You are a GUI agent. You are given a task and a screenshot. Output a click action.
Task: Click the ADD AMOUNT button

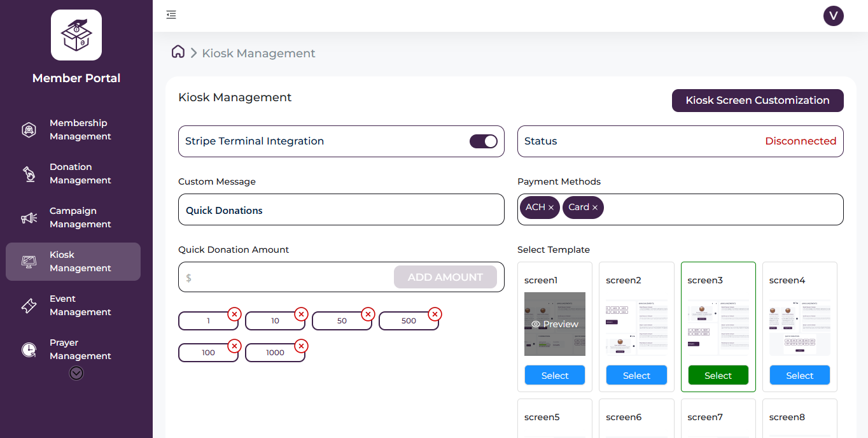pyautogui.click(x=445, y=277)
